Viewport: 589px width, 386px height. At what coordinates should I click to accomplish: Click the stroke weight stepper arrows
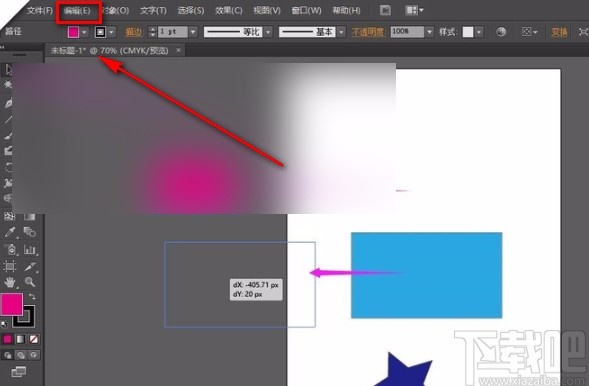click(152, 32)
